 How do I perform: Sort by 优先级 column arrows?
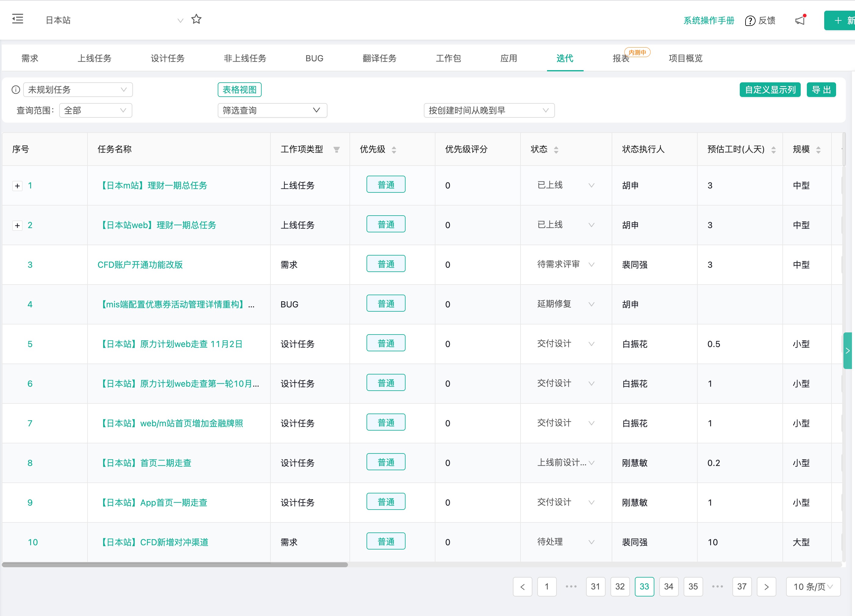394,150
